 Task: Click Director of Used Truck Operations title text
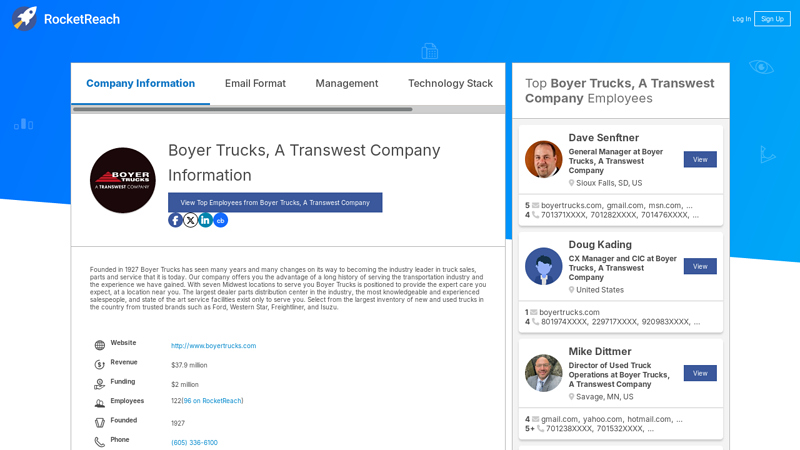click(619, 375)
